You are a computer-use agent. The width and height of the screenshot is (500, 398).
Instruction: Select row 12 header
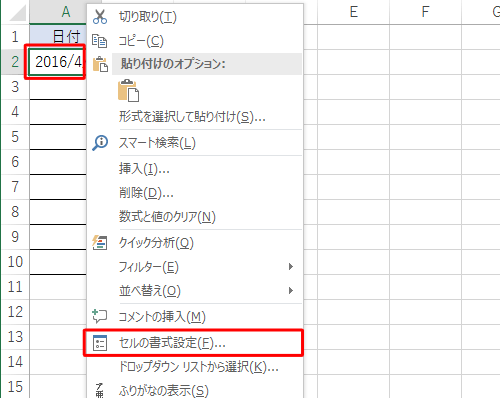(x=15, y=312)
